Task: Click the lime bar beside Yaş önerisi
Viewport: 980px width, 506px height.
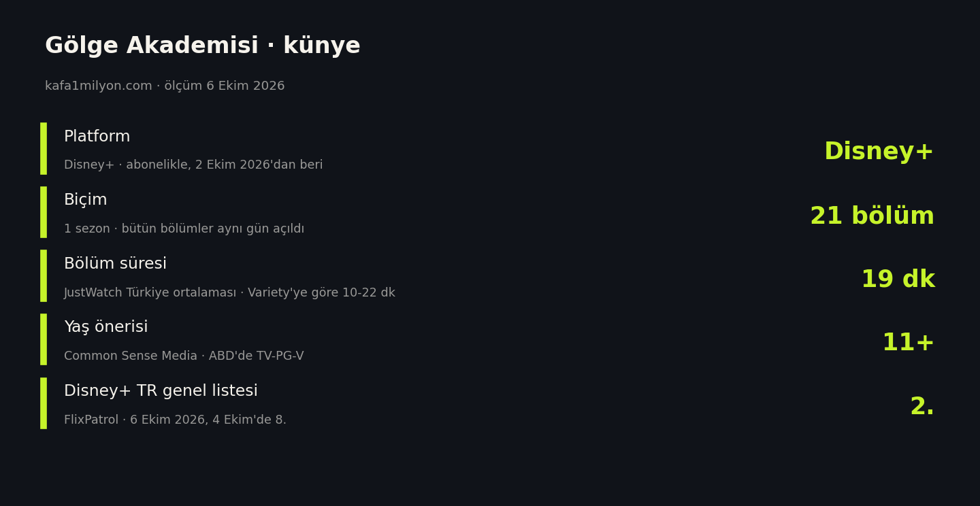Action: click(44, 339)
